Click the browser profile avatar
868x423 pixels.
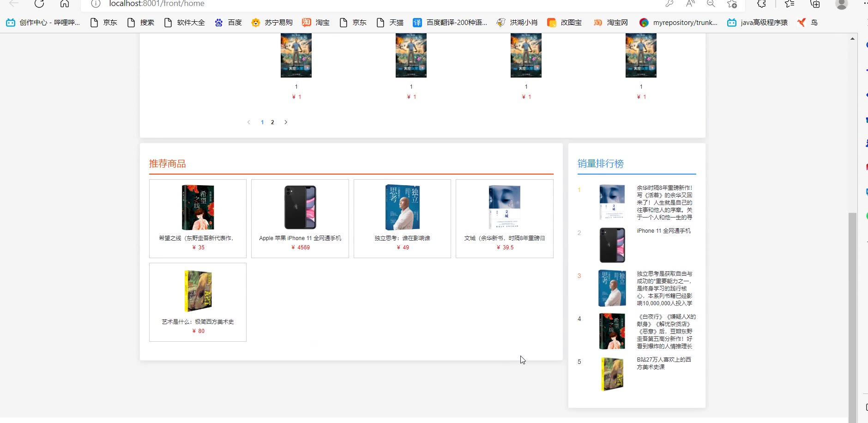coord(842,4)
